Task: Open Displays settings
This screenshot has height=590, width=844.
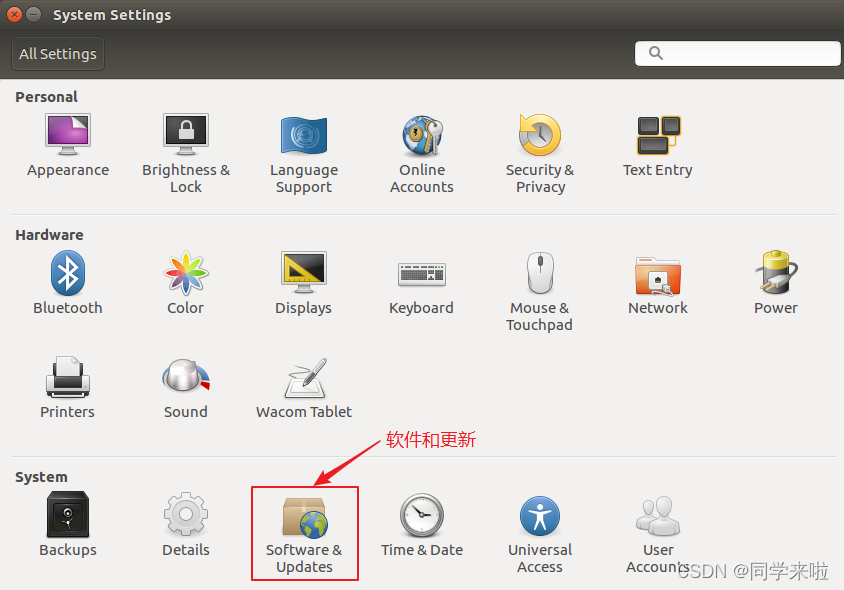Action: pyautogui.click(x=304, y=283)
